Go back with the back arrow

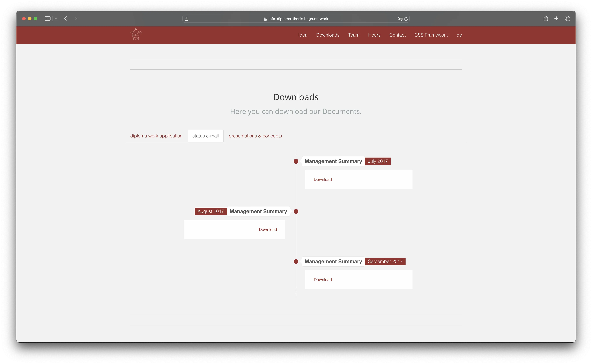pyautogui.click(x=66, y=18)
